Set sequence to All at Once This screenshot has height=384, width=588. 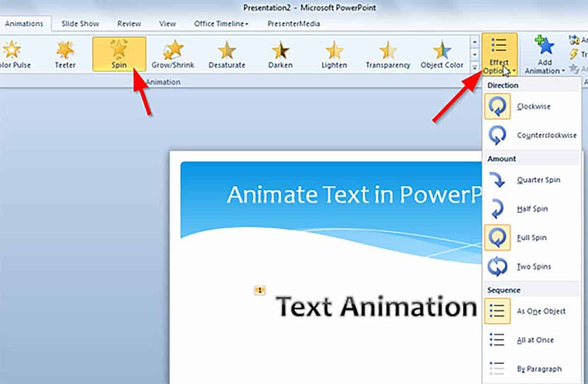pos(532,340)
